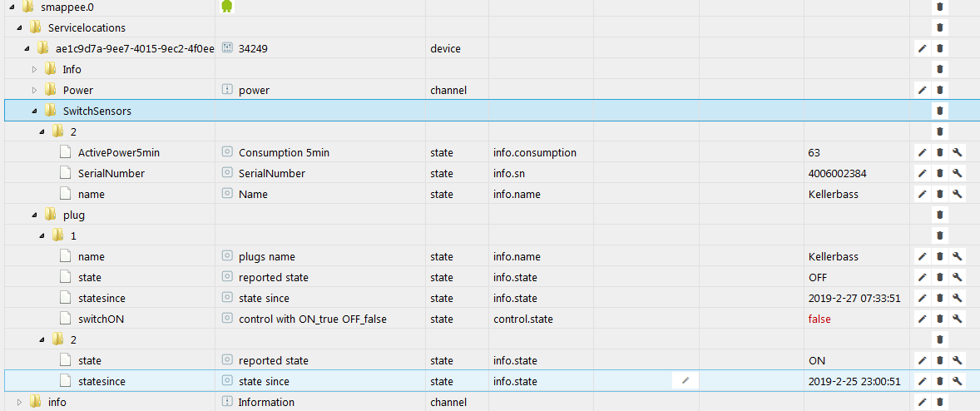Edit the ActivePower5min state with pencil icon

coord(922,152)
